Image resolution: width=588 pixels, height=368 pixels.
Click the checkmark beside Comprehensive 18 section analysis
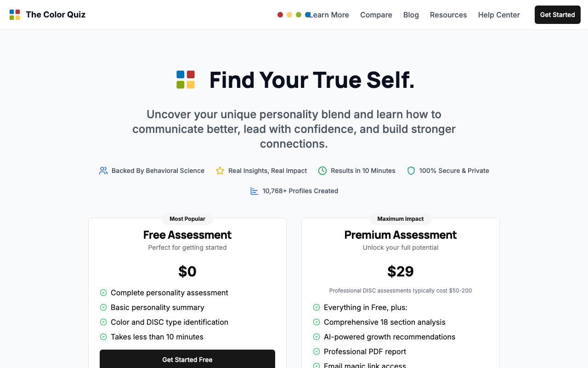(x=317, y=322)
